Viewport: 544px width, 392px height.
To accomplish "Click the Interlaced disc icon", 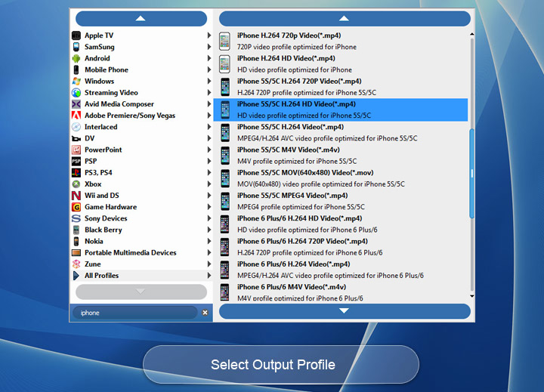I will [x=76, y=127].
